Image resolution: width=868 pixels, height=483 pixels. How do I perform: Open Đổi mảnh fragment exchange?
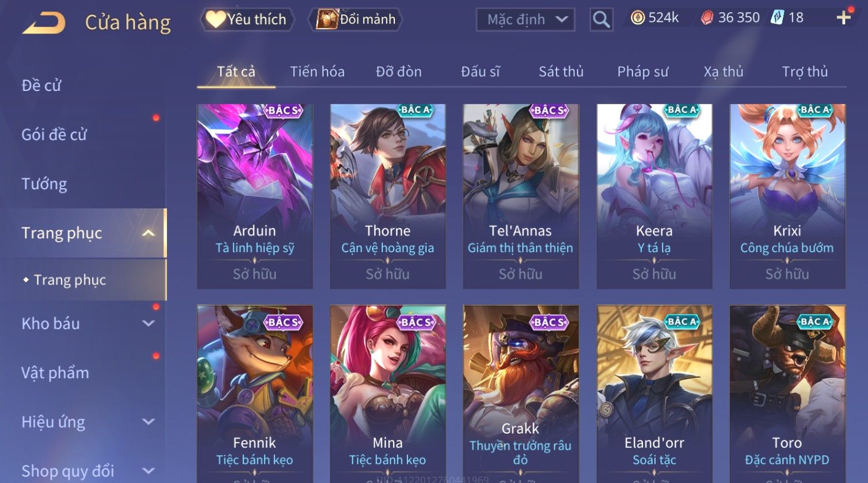coord(355,20)
